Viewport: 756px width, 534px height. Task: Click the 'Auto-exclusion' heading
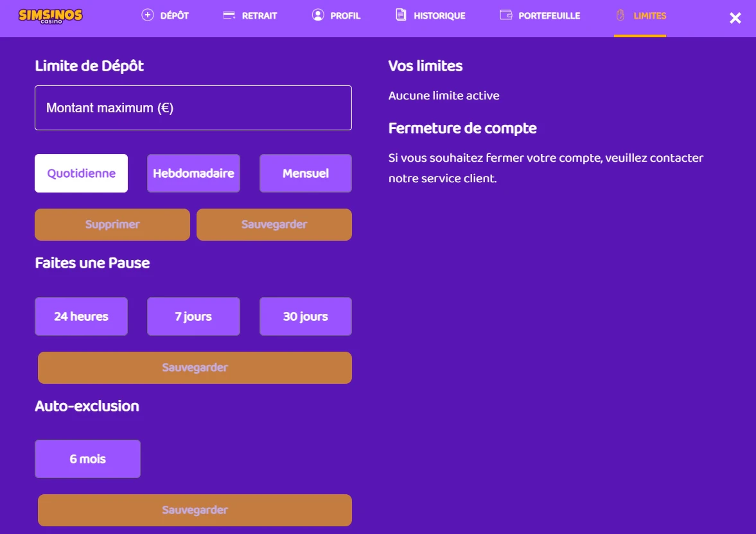click(x=87, y=406)
